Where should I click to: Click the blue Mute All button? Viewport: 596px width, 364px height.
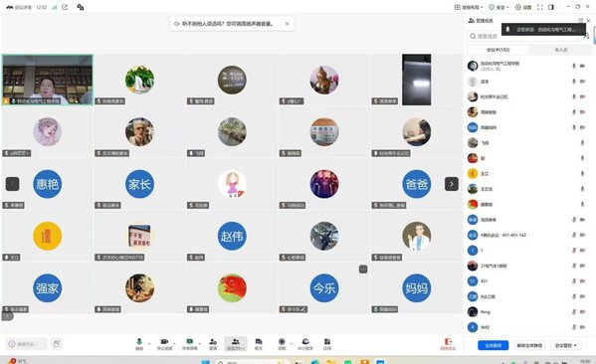pos(493,345)
